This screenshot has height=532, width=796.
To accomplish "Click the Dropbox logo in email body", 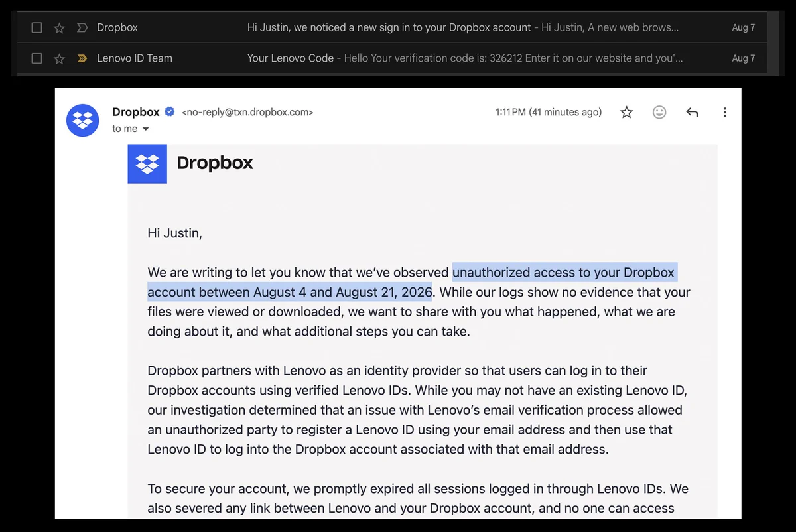I will (147, 163).
